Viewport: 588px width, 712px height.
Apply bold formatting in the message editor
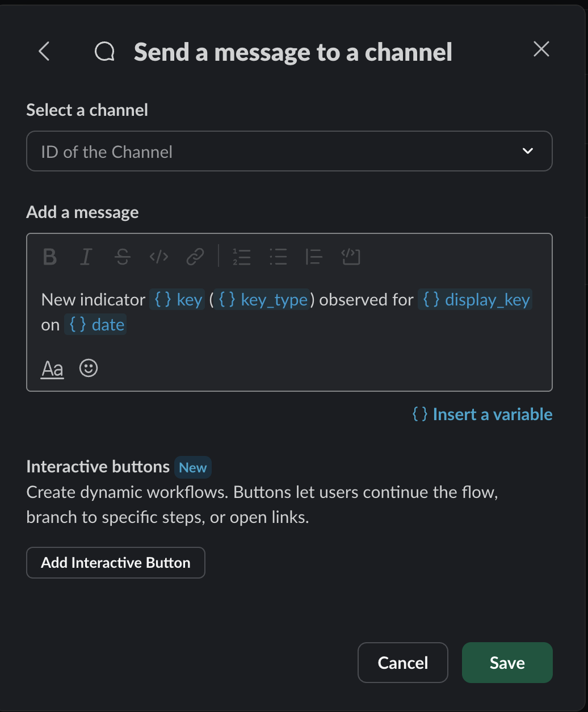49,257
